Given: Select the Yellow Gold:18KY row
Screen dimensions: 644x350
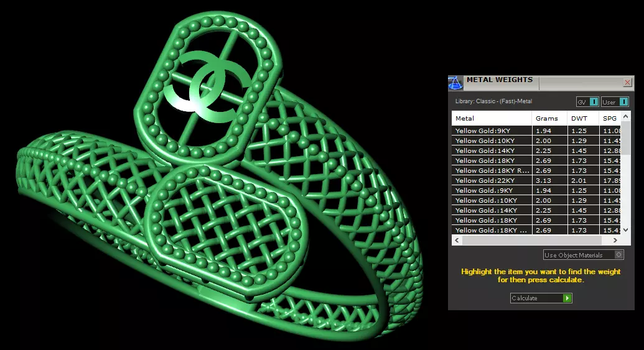Looking at the screenshot, I should [536, 160].
